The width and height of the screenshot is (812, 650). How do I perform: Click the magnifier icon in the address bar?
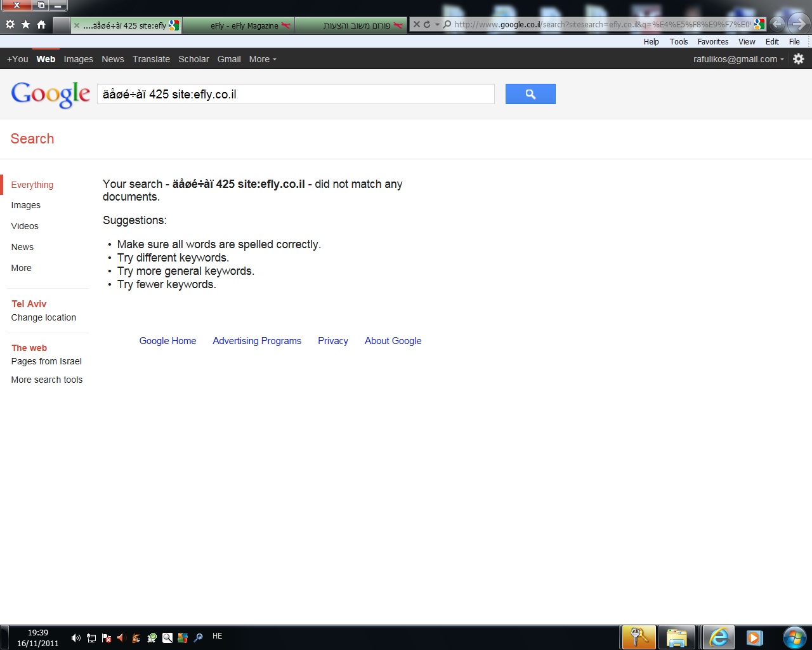tap(447, 24)
